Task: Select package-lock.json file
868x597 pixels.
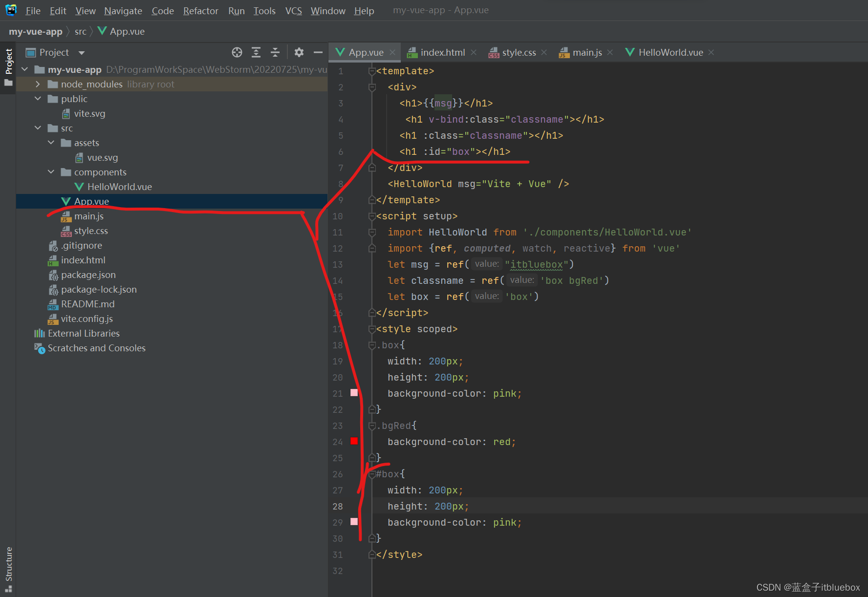Action: (x=92, y=289)
